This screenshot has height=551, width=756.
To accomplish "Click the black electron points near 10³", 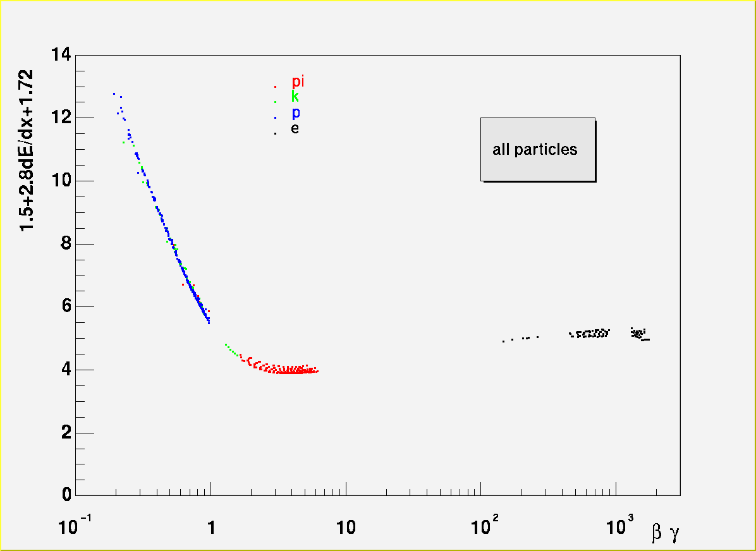I will point(640,333).
